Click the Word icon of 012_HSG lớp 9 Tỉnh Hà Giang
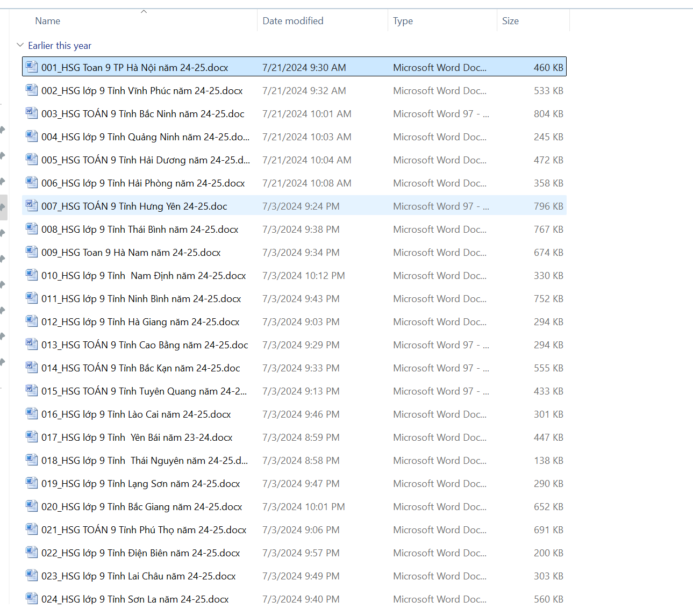693x616 pixels. (x=32, y=321)
